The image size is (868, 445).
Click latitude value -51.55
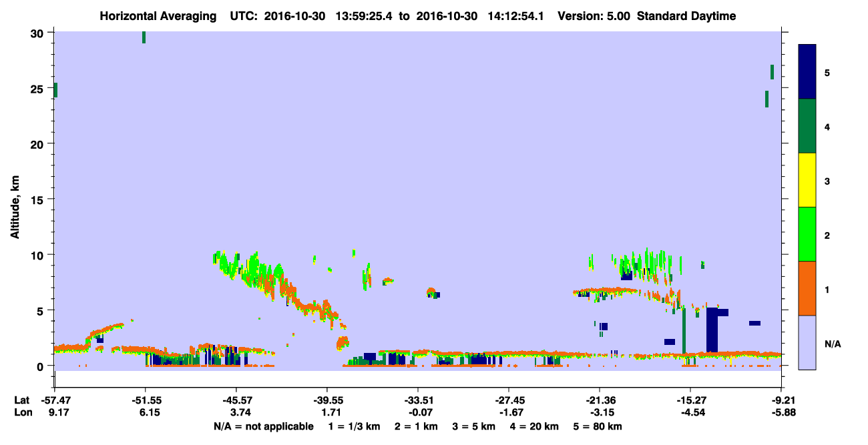tap(146, 400)
